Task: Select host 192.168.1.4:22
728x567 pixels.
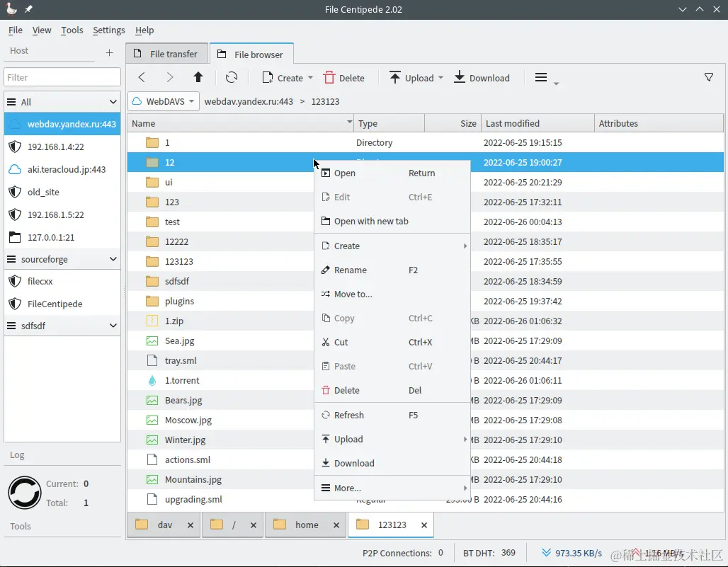Action: 62,147
